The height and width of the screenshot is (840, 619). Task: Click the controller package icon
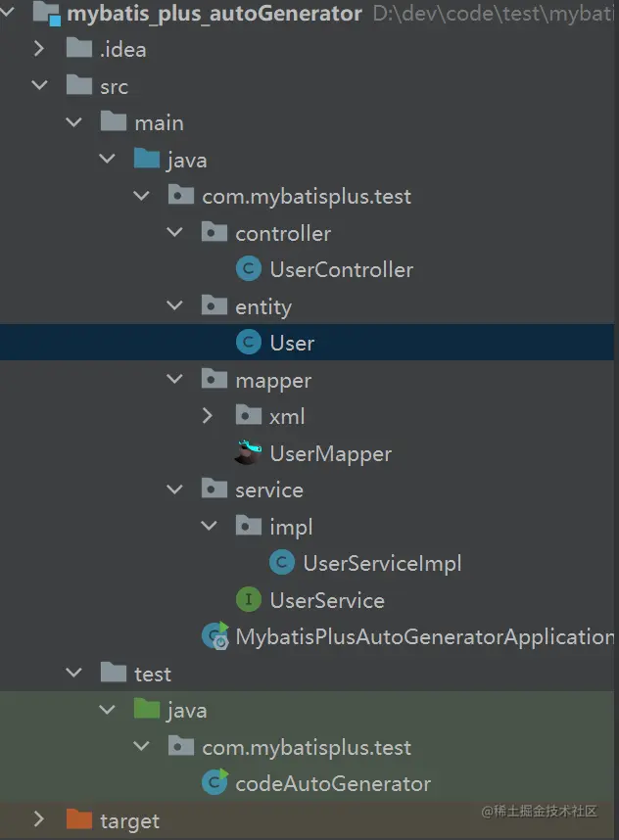tap(214, 232)
